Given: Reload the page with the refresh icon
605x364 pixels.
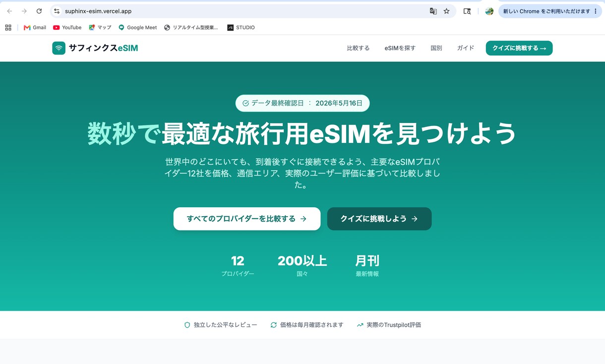Looking at the screenshot, I should [39, 11].
